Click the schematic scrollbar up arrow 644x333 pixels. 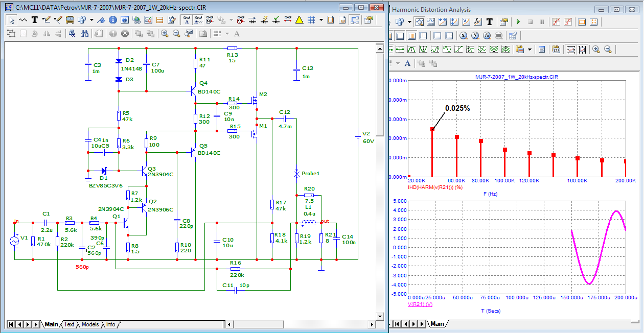[x=379, y=49]
